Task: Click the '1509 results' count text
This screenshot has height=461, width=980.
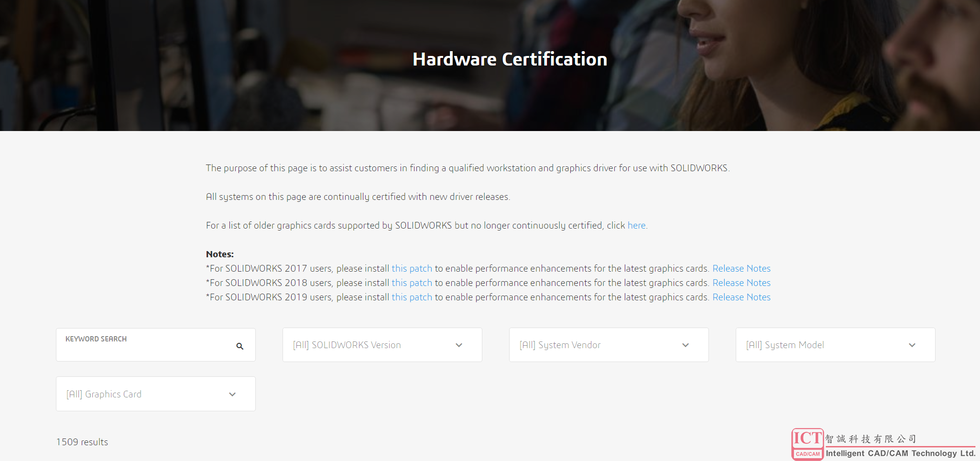Action: 82,442
